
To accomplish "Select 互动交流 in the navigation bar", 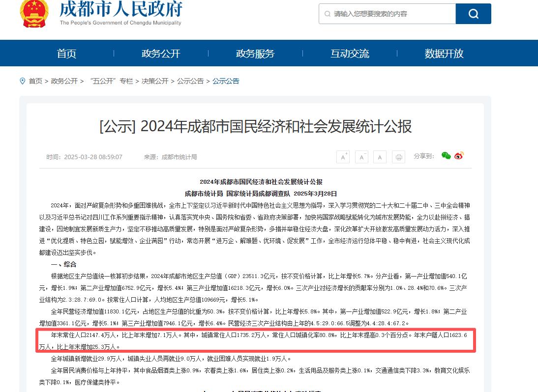I will (350, 54).
